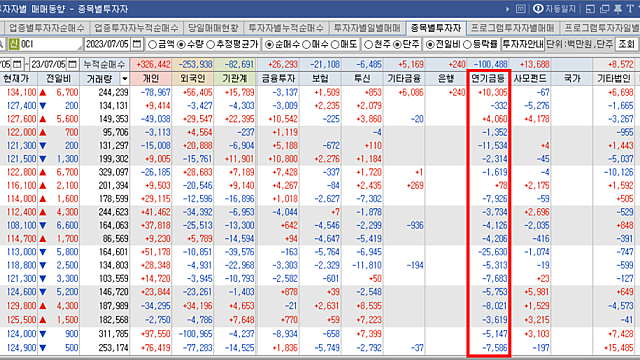Select the 매수 radio button
The image size is (640, 360).
pos(306,44)
